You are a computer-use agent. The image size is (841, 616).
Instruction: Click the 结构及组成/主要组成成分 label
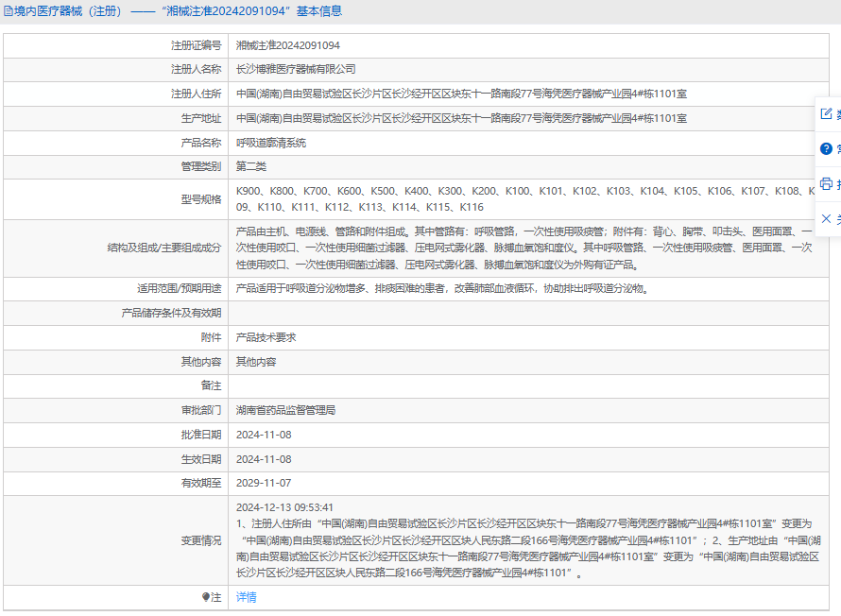(164, 248)
